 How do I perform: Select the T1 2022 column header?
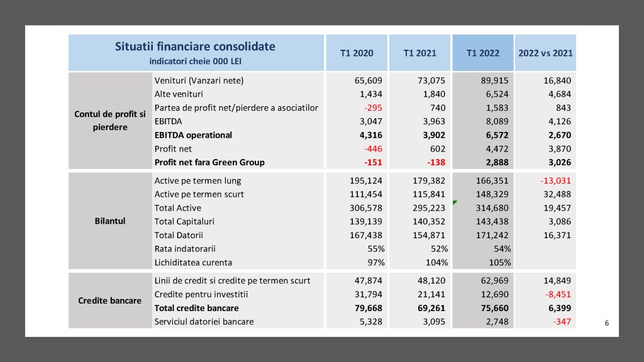(482, 53)
